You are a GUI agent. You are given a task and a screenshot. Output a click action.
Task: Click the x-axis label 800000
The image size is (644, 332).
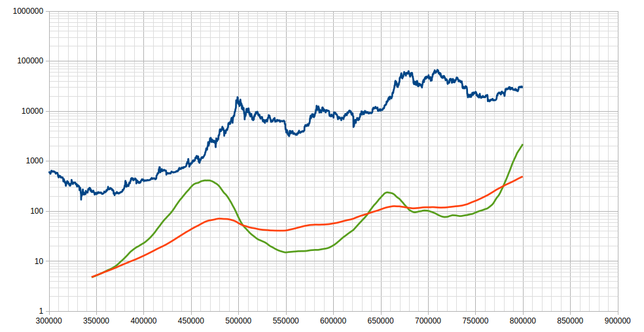coord(523,320)
